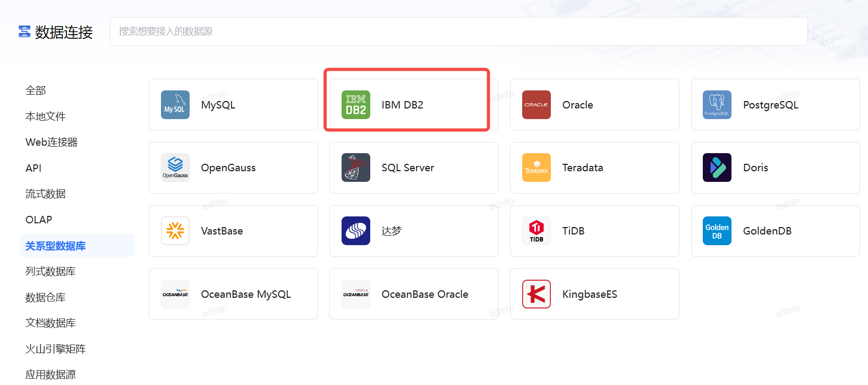
Task: Pick the GoldenDB card label
Action: pos(768,231)
